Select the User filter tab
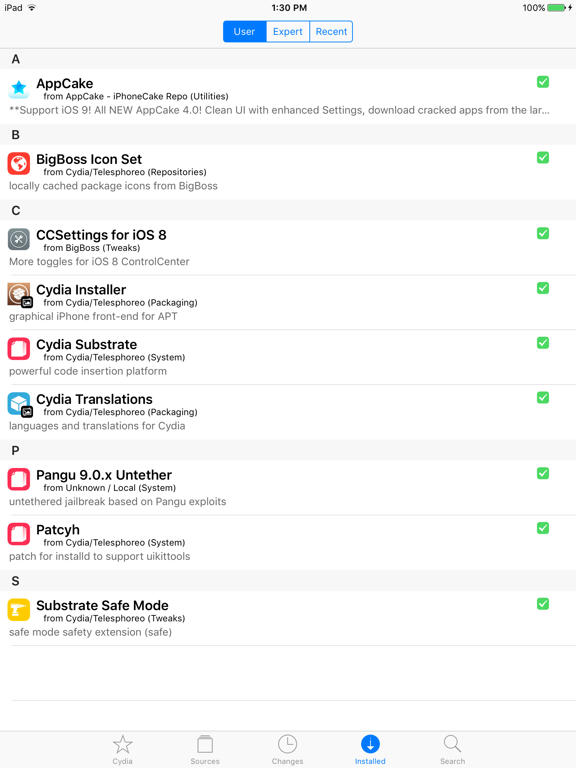This screenshot has width=576, height=768. tap(244, 31)
